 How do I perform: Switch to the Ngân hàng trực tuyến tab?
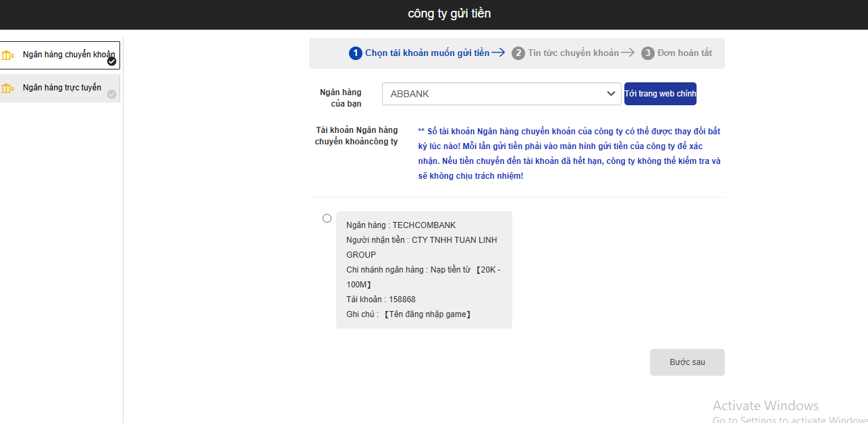61,88
